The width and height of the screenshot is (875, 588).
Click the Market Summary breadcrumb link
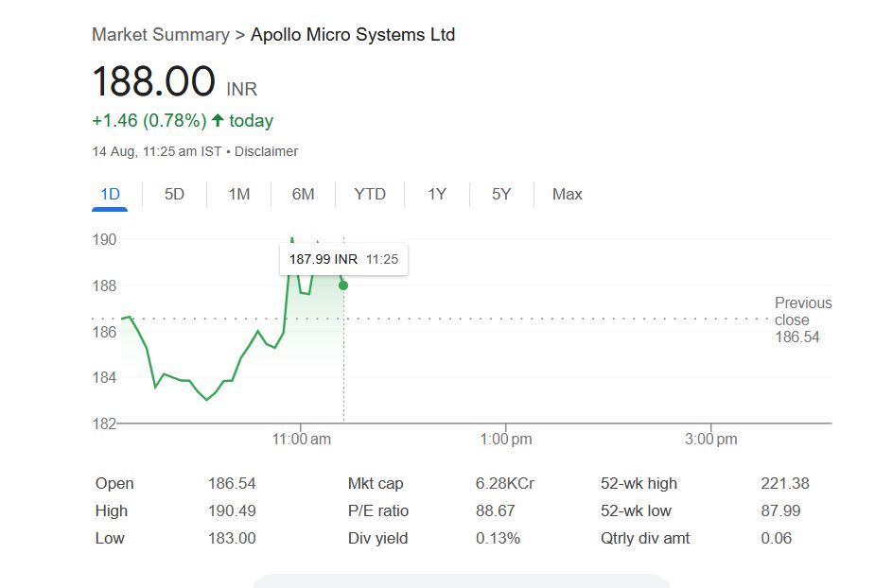[x=160, y=35]
